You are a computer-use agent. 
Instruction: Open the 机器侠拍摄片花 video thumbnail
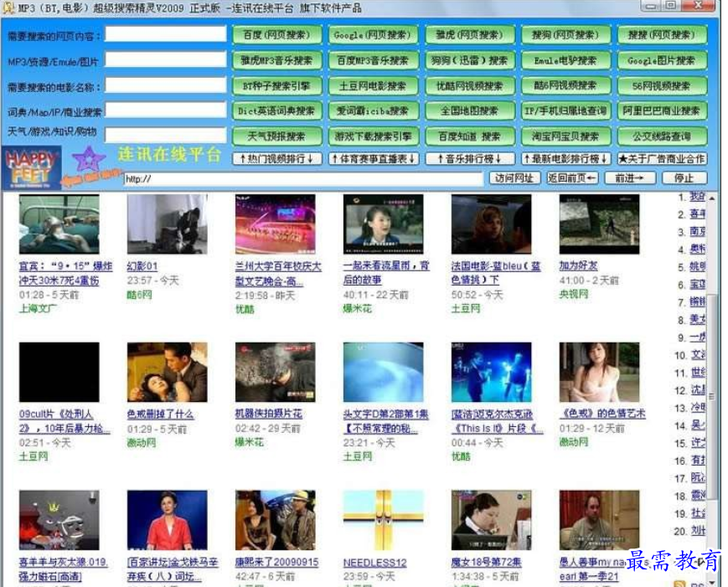[276, 372]
